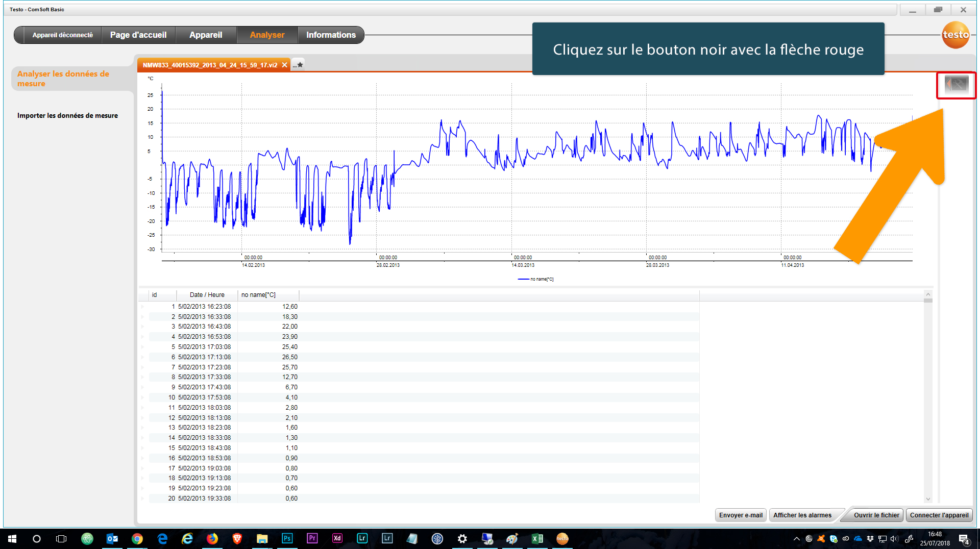Select value 18,30 in the table
This screenshot has width=980, height=549.
click(290, 317)
